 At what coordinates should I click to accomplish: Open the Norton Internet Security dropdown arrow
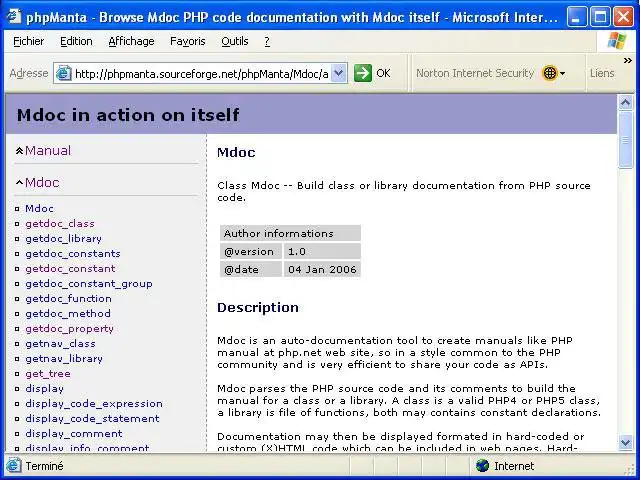coord(562,74)
